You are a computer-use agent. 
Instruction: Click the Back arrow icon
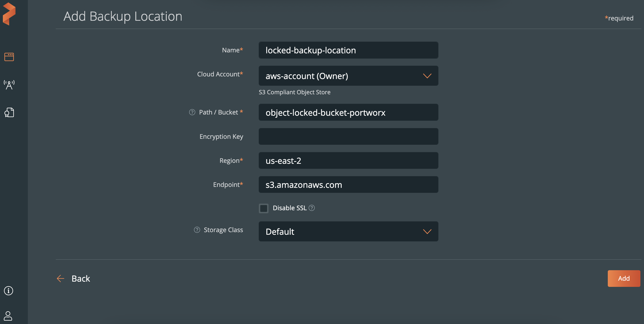tap(61, 278)
